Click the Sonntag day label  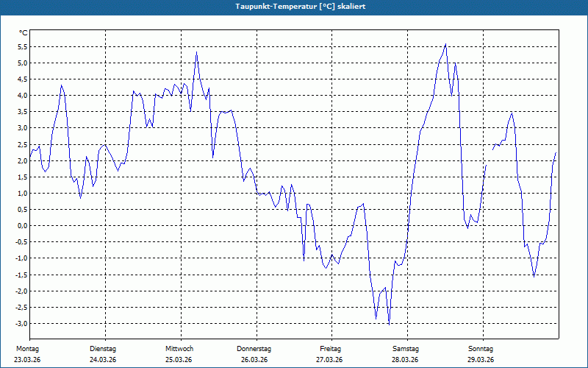pos(481,349)
